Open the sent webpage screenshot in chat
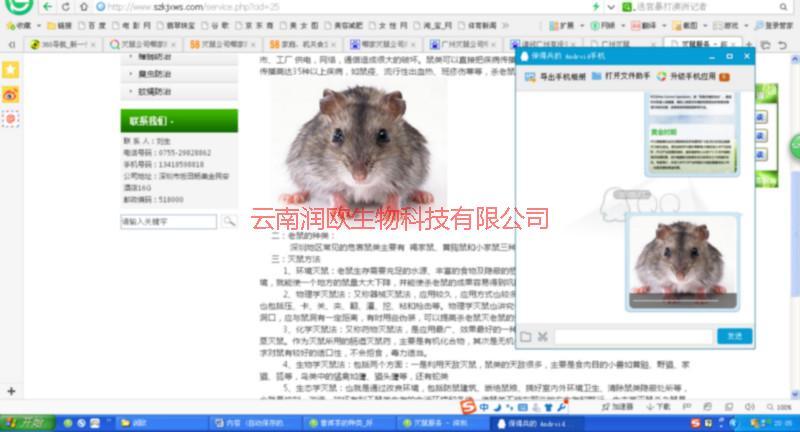The image size is (800, 432). (x=692, y=135)
